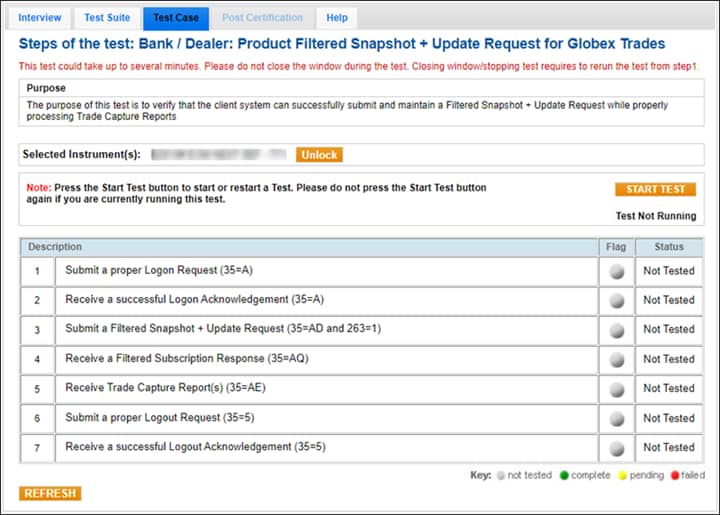Viewport: 720px width, 515px height.
Task: Go to the Help tab
Action: pyautogui.click(x=337, y=18)
